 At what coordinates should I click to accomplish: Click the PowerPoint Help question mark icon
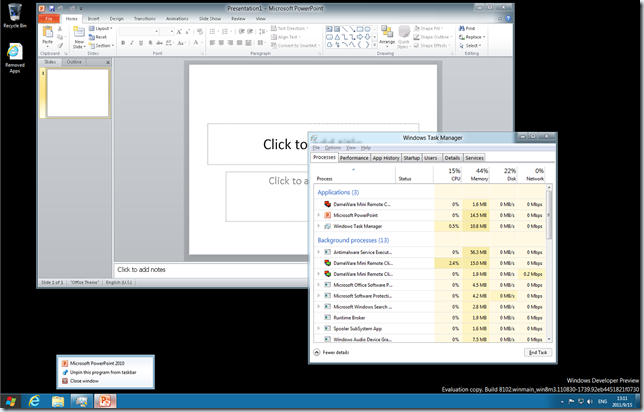(x=508, y=18)
